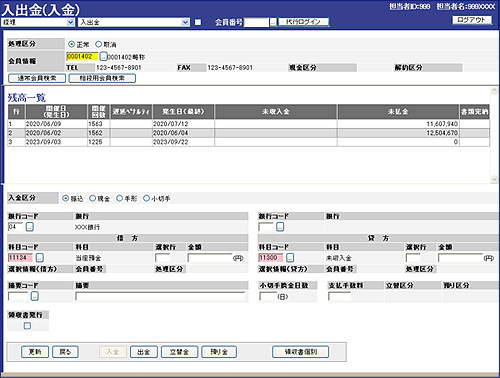Open 摘要コード lookup button
Screen dimensions: 500x378
pos(35,296)
